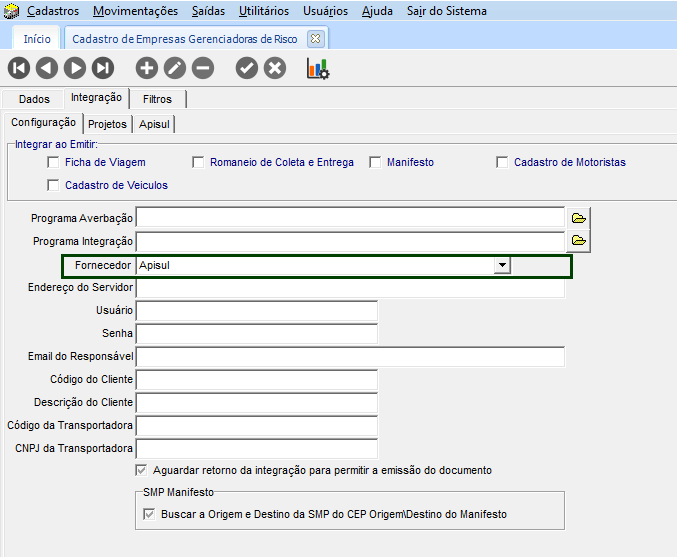This screenshot has width=677, height=557.
Task: Go to the first record
Action: coord(19,68)
